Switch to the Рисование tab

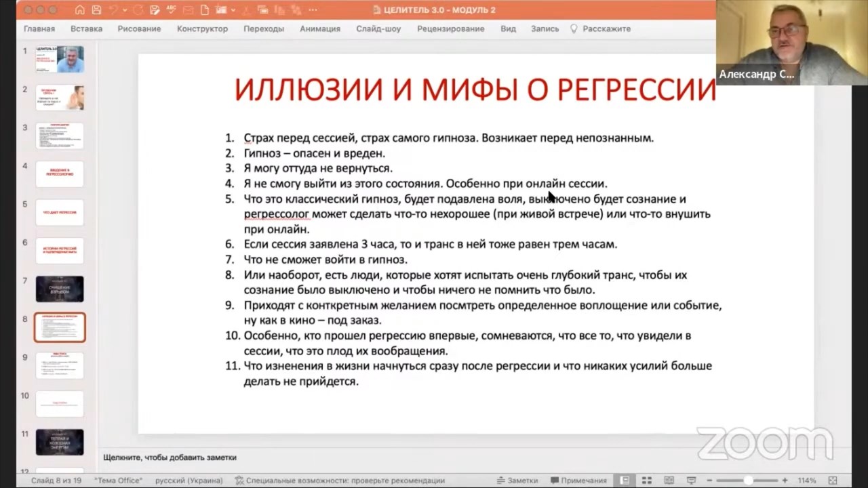click(139, 28)
